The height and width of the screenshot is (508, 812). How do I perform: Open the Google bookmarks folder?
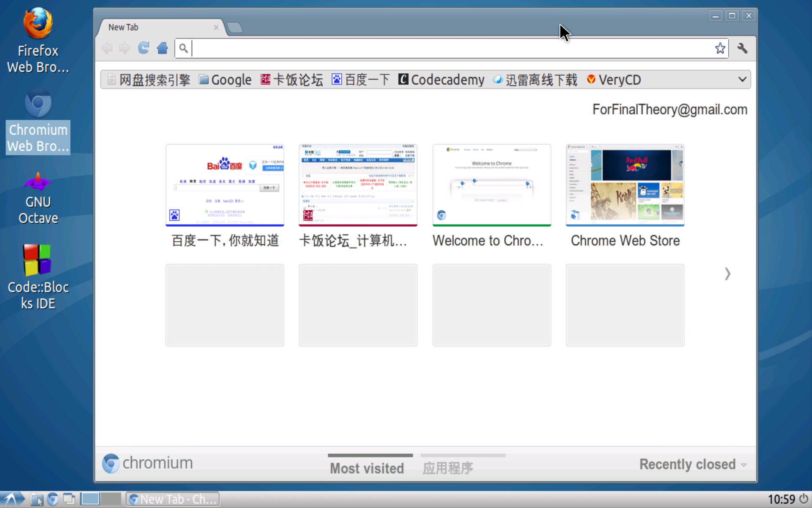pyautogui.click(x=225, y=80)
